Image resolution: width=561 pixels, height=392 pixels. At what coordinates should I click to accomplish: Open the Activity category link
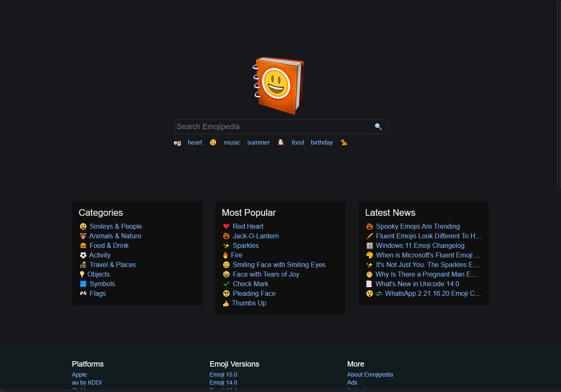pos(100,255)
